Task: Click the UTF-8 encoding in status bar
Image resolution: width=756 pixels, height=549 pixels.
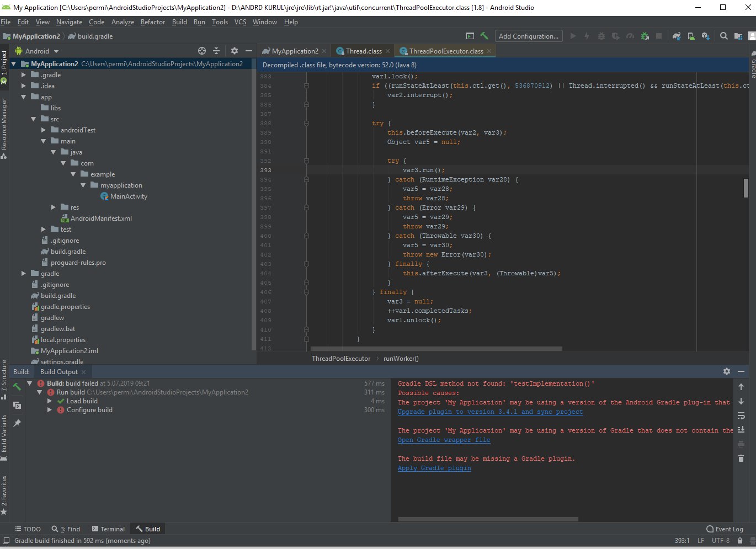Action: (721, 541)
